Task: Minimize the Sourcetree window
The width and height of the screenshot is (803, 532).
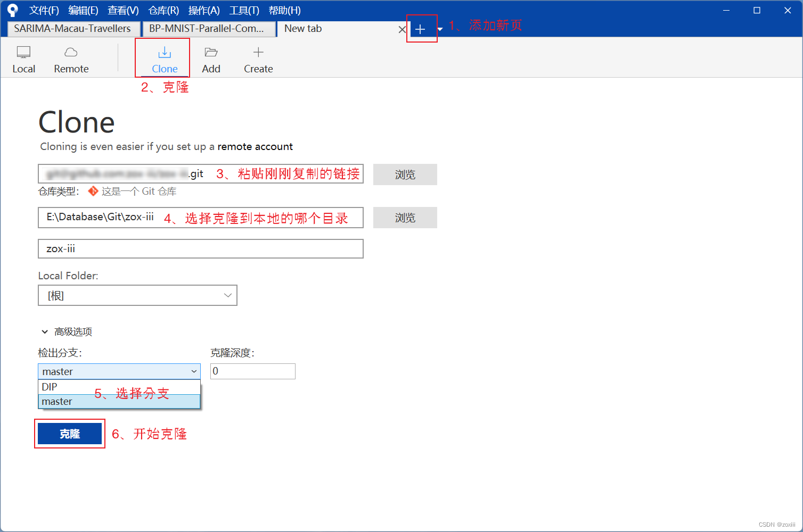Action: pos(726,10)
